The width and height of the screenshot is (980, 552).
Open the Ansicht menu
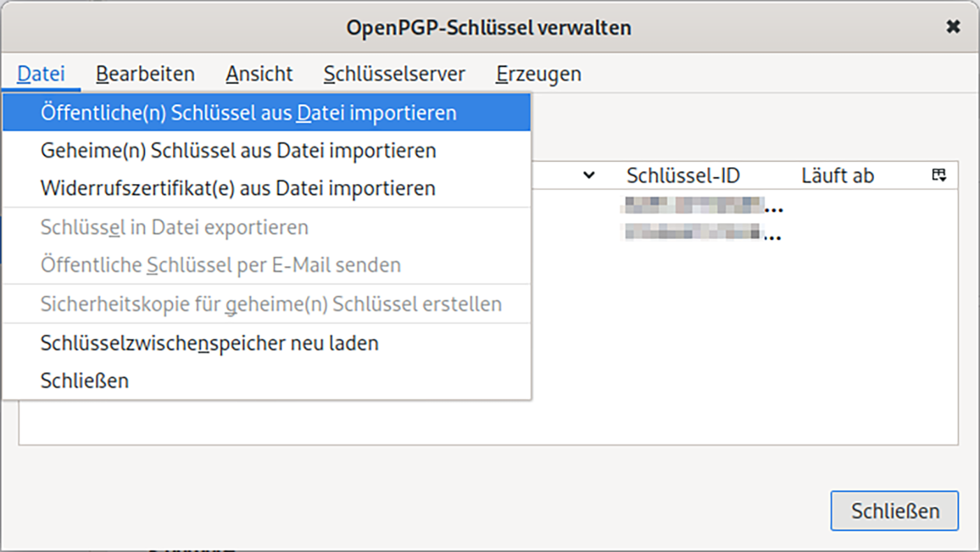[x=259, y=74]
